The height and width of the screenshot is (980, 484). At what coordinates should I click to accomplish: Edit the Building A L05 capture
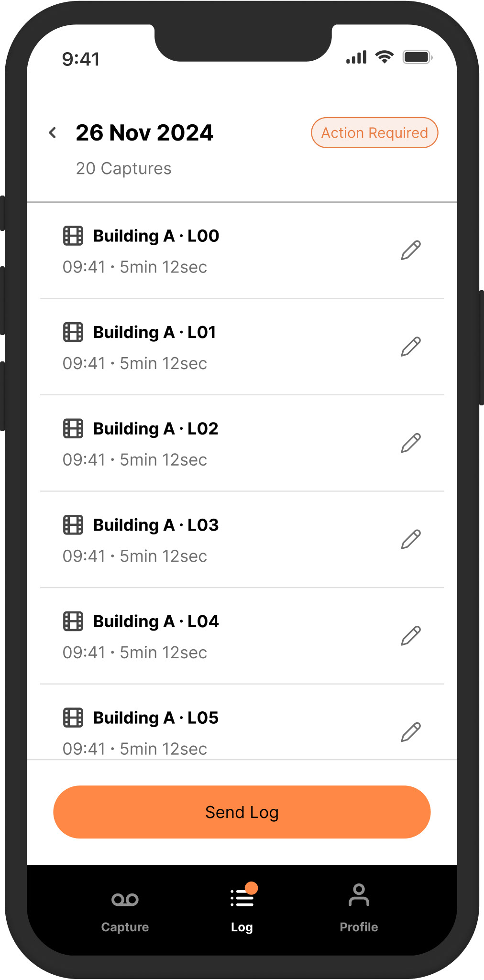point(410,732)
